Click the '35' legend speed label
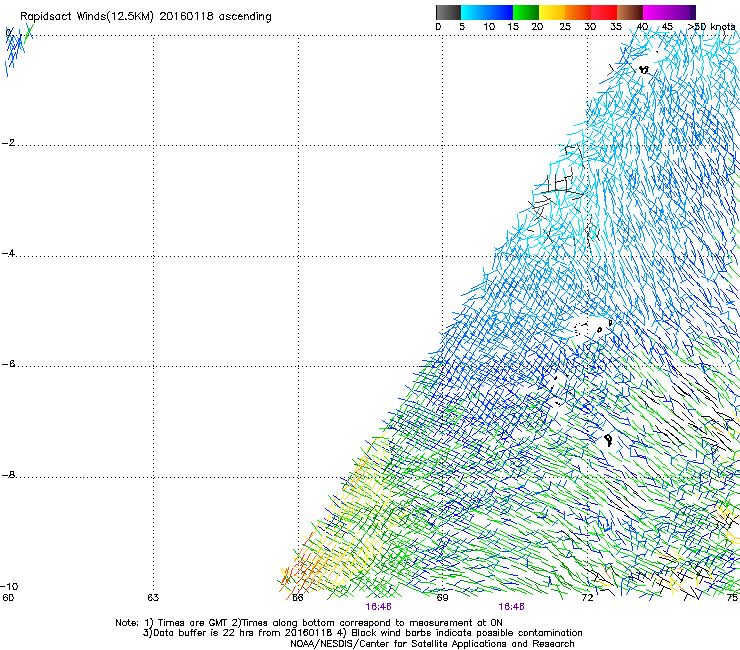 (x=616, y=27)
